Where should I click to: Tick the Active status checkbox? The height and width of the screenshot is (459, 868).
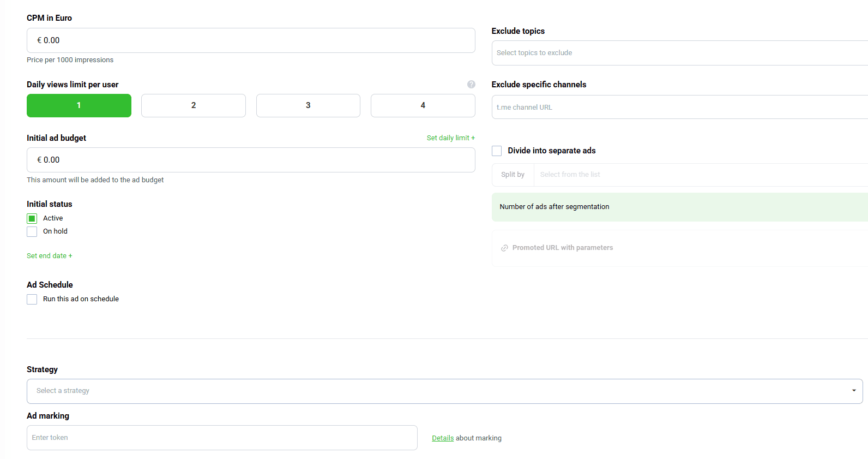[x=32, y=218]
